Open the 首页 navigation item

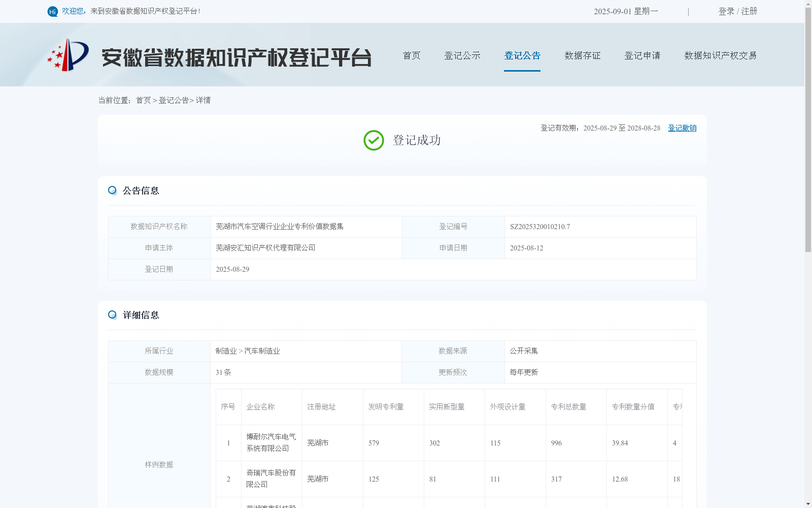pyautogui.click(x=411, y=56)
